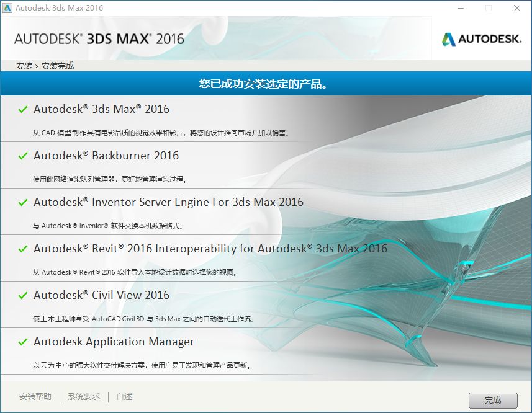Click the checkmark beside Revit 2016 Interoperability
The height and width of the screenshot is (413, 532).
[23, 249]
